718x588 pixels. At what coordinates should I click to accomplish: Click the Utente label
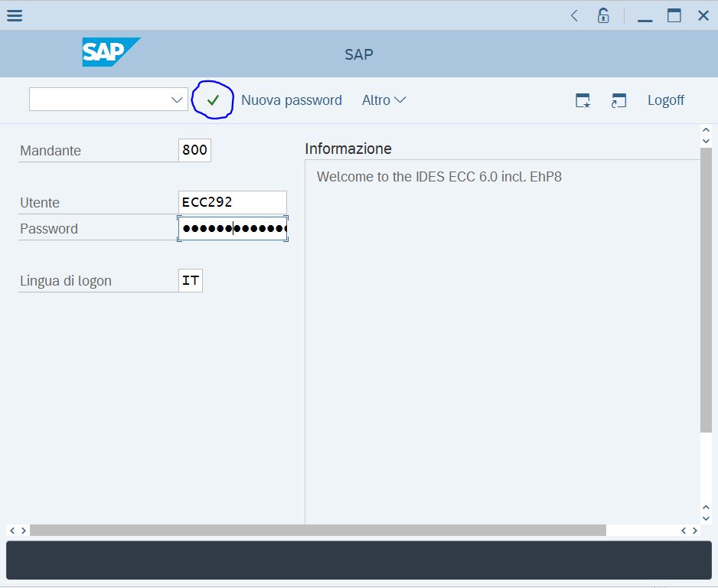point(40,203)
